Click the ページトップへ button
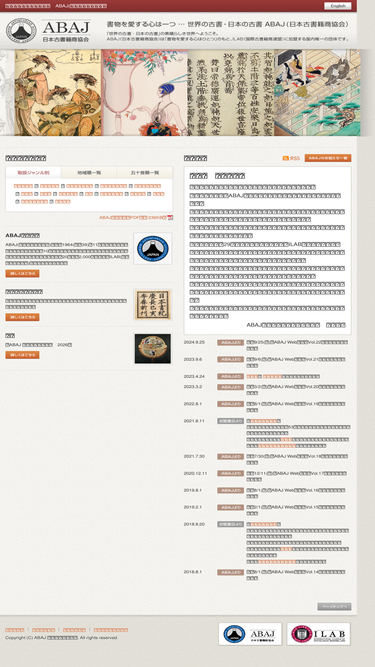Image resolution: width=375 pixels, height=667 pixels. [x=334, y=607]
